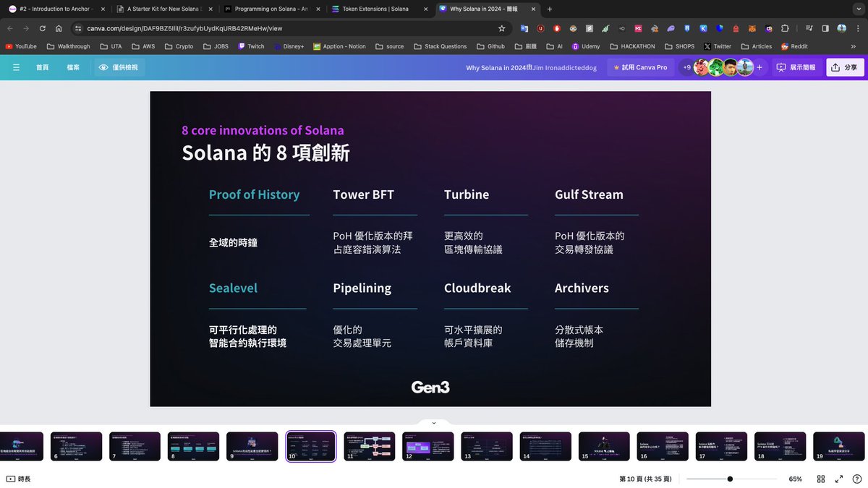Screen dimensions: 868x488
Task: Bookmark this page with star icon
Action: 501,28
